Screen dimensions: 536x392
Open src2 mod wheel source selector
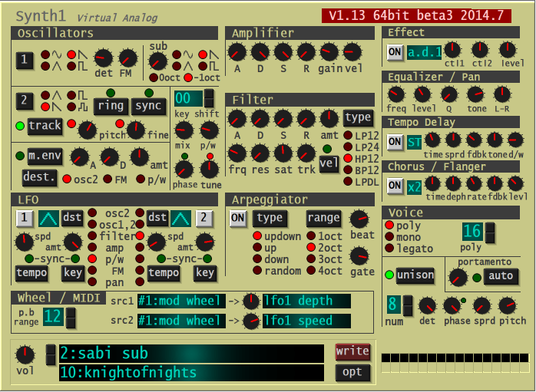coord(181,321)
